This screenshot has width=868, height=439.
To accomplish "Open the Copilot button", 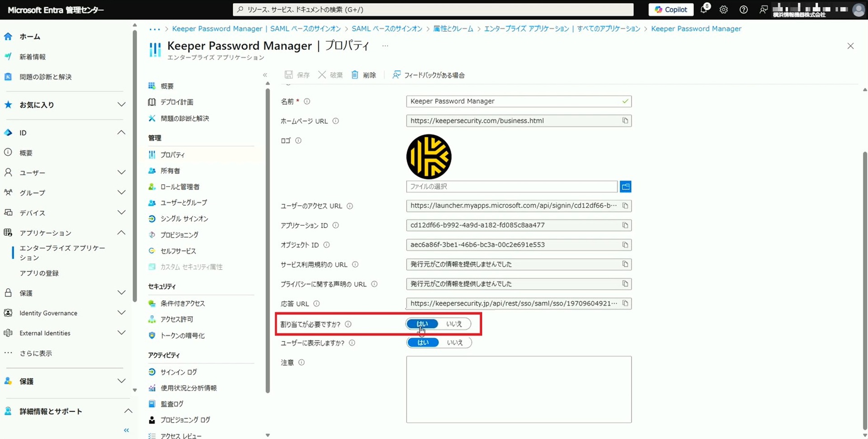I will [670, 10].
